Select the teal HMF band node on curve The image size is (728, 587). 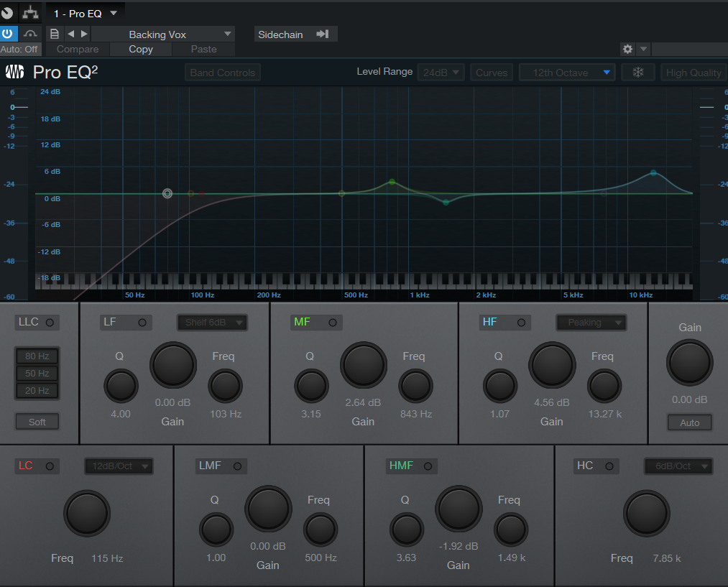[x=446, y=203]
